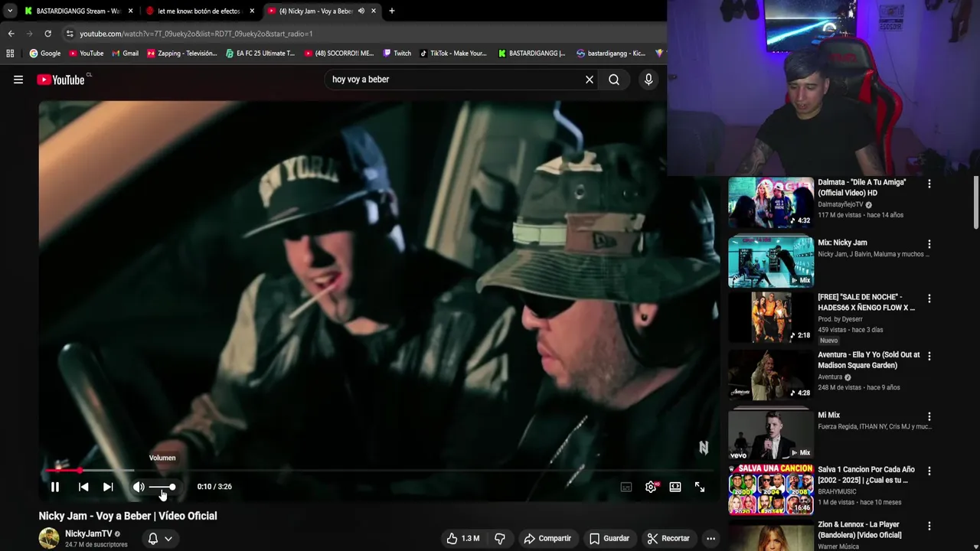Toggle the notification bell for NickyJamTV
This screenshot has height=551, width=980.
click(153, 538)
